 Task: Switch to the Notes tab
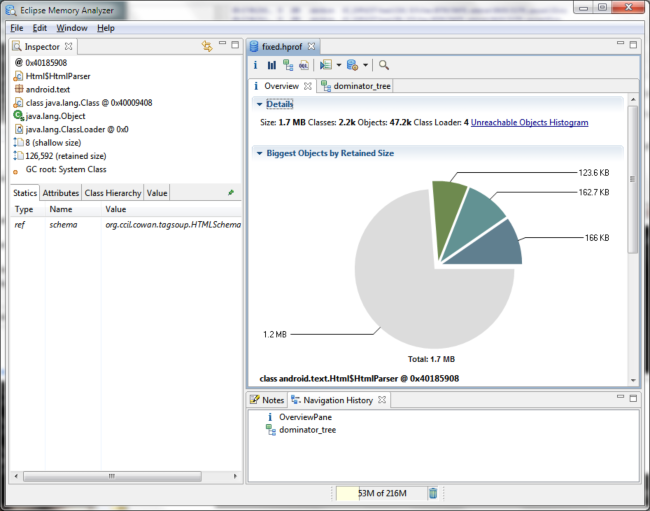(267, 400)
